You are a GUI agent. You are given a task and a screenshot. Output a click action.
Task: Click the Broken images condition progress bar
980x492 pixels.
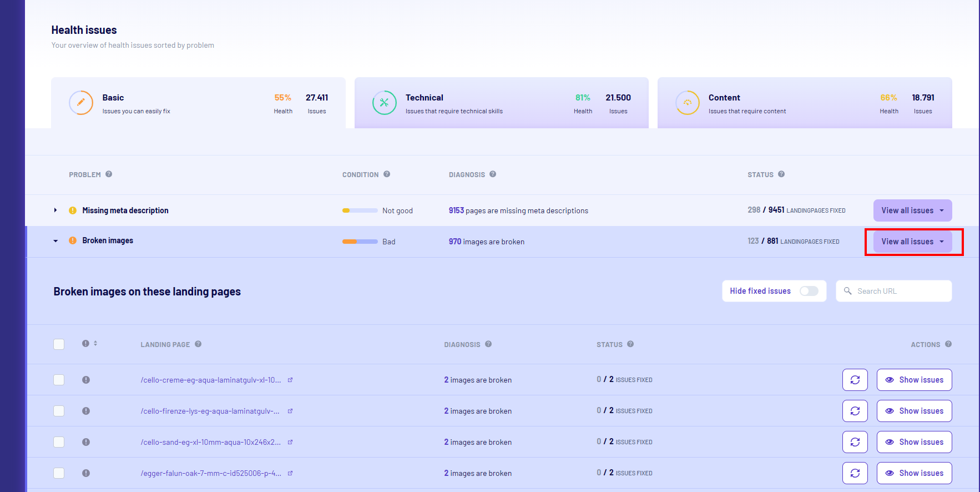click(360, 242)
